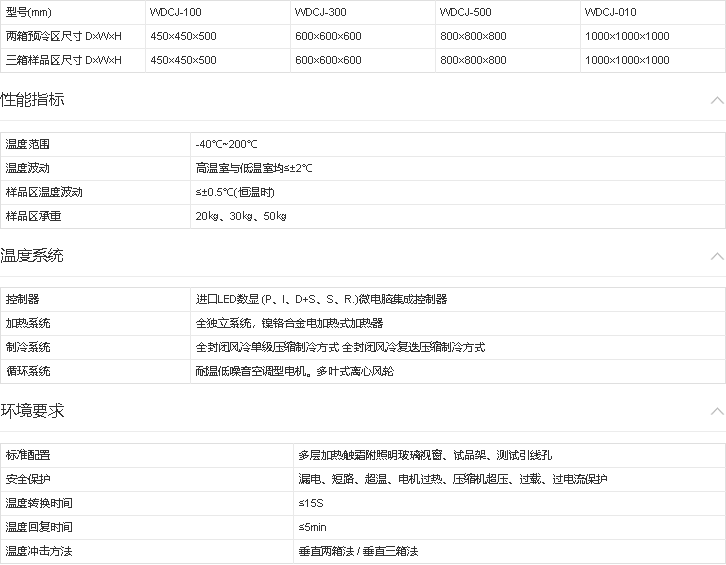
Task: Click the 安全保护 row label
Action: tap(28, 479)
